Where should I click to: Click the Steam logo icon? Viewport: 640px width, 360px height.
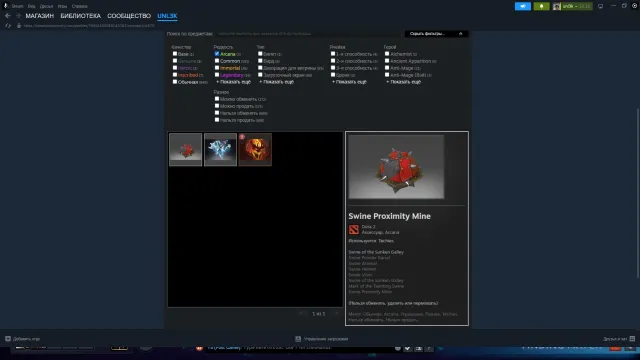[6, 6]
